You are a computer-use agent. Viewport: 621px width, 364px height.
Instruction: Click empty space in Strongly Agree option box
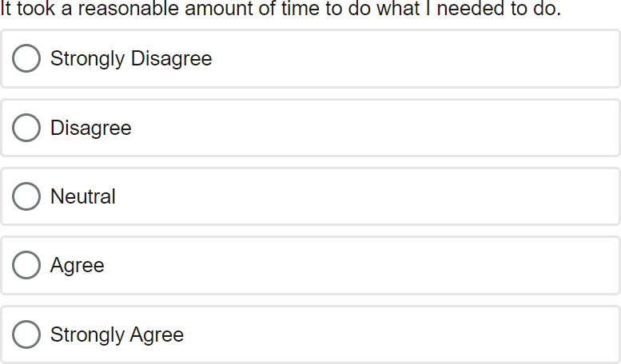pyautogui.click(x=400, y=334)
